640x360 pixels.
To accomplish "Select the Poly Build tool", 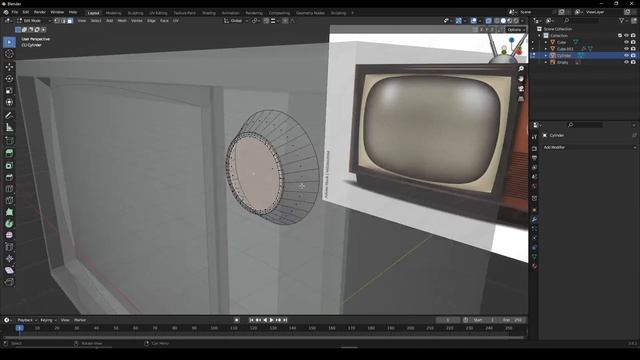I will pos(9,212).
